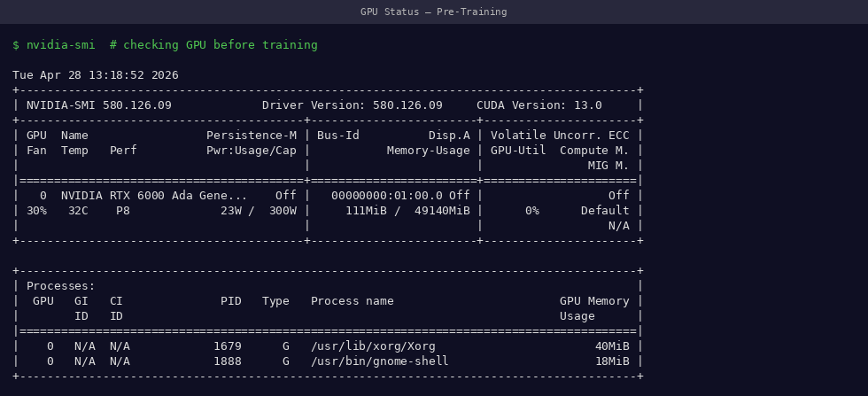Click the 'MIG M.' column header
The width and height of the screenshot is (868, 396).
point(608,165)
